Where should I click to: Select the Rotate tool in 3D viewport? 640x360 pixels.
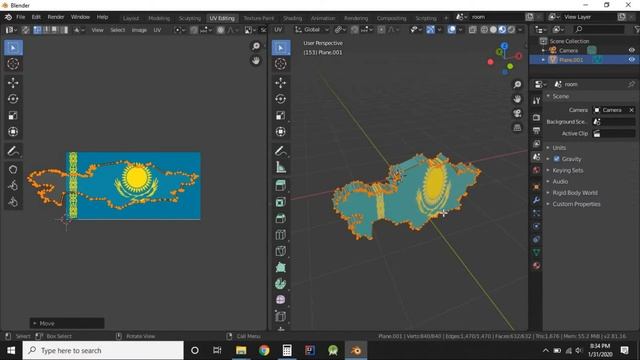(281, 99)
